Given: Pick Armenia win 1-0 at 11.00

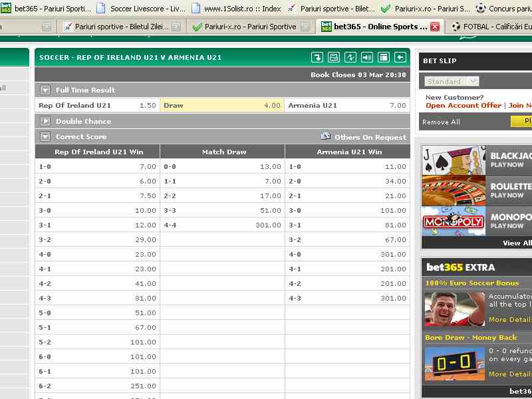Looking at the screenshot, I should click(x=347, y=167).
